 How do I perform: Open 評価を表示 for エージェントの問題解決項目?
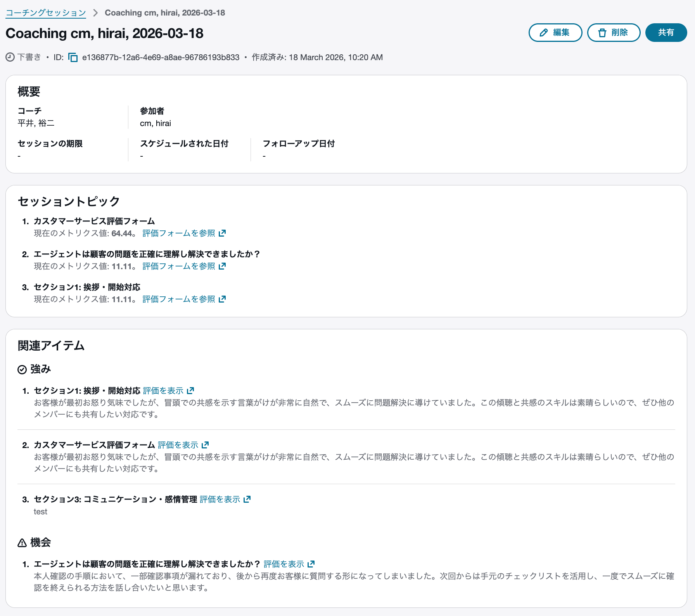[284, 564]
